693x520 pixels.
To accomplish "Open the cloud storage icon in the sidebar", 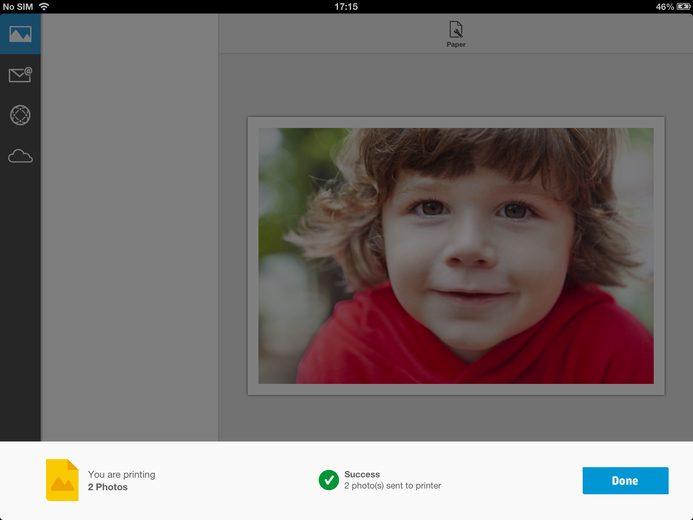I will click(x=20, y=156).
